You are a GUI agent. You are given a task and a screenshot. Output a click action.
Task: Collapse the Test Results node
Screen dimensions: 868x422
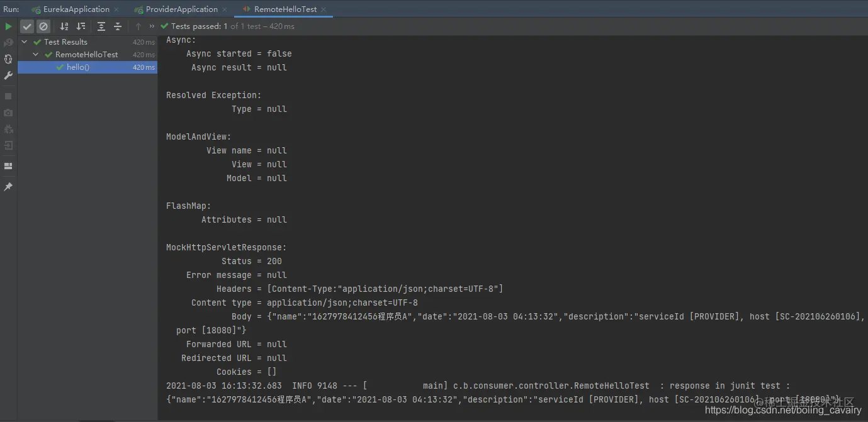(x=25, y=42)
